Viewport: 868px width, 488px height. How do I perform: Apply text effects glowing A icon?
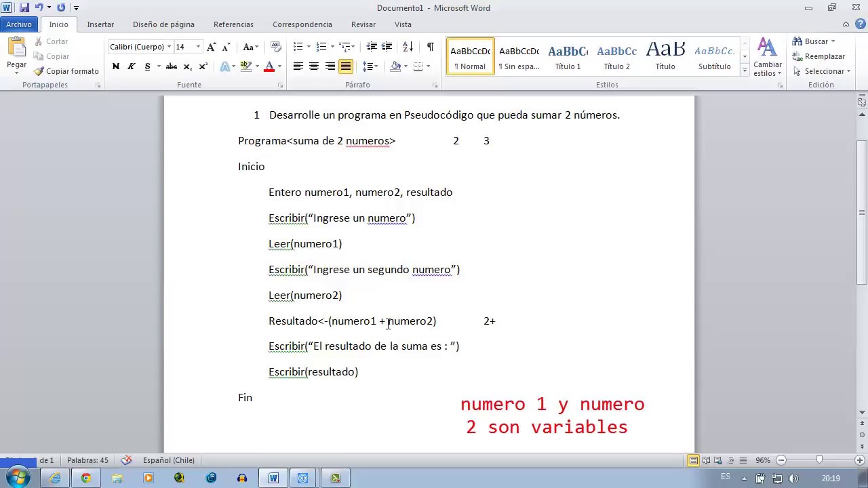(x=225, y=66)
